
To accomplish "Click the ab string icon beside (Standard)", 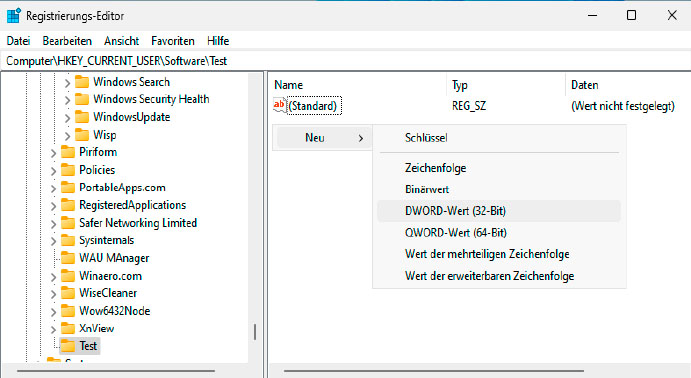I will coord(279,106).
